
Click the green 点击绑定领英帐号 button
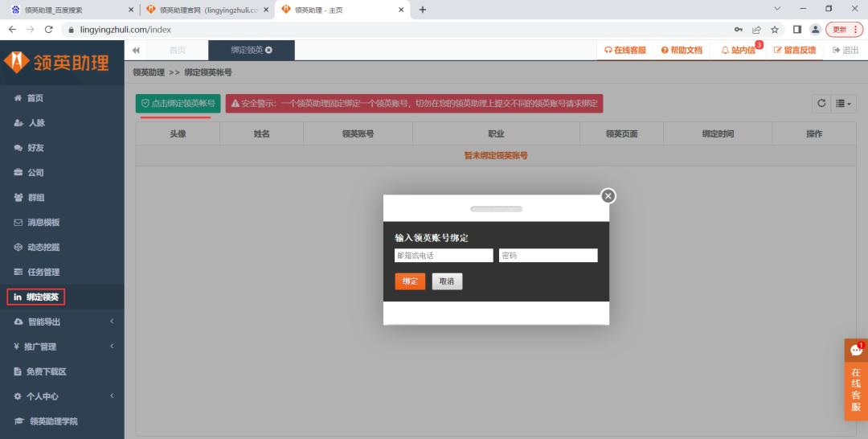pyautogui.click(x=178, y=104)
